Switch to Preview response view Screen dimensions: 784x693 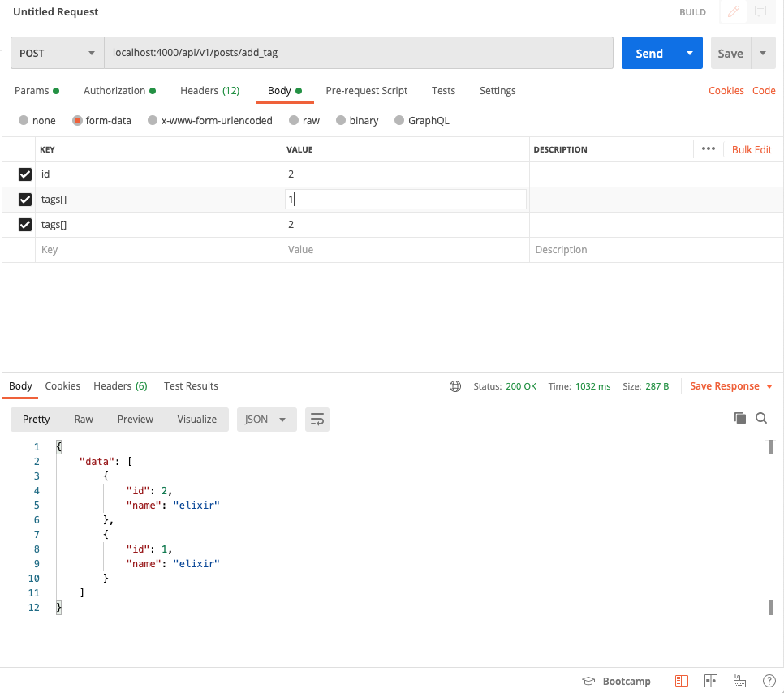pyautogui.click(x=135, y=419)
